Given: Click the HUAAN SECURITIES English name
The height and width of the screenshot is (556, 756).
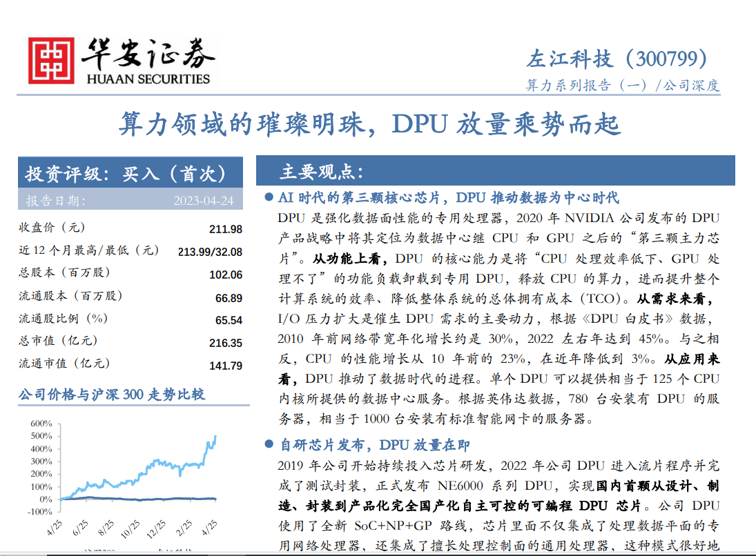Looking at the screenshot, I should click(x=148, y=79).
